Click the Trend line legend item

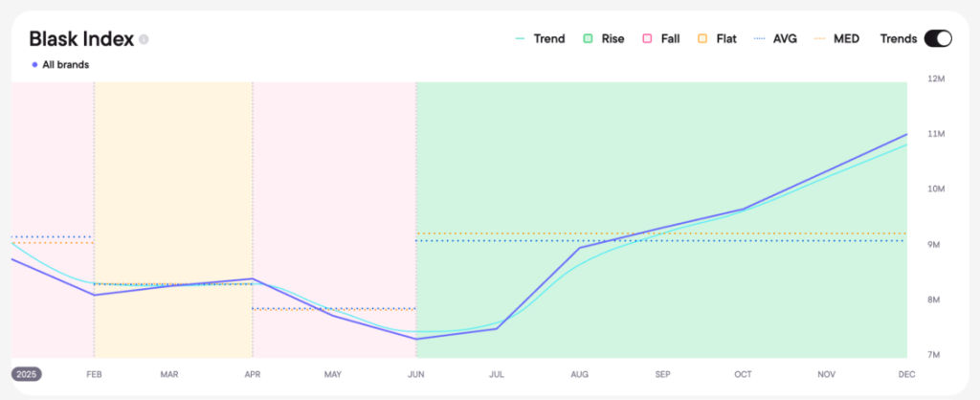[540, 39]
